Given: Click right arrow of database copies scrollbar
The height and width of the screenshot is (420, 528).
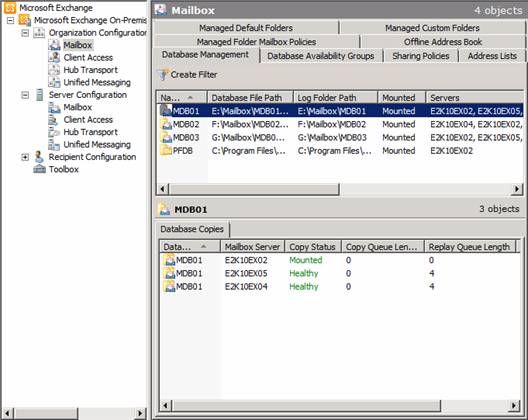Looking at the screenshot, I should tap(513, 405).
